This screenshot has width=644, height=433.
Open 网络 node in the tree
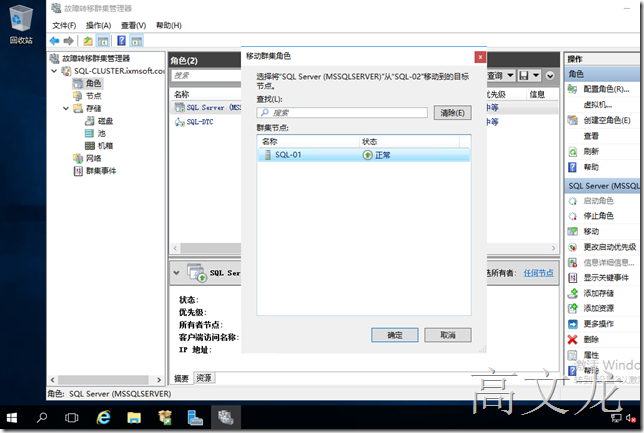coord(93,158)
